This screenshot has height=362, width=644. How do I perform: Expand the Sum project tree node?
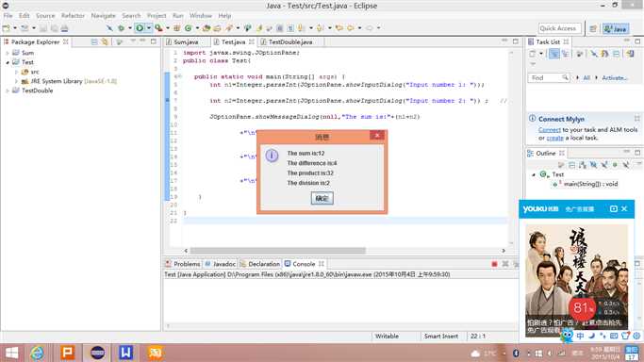(x=8, y=53)
